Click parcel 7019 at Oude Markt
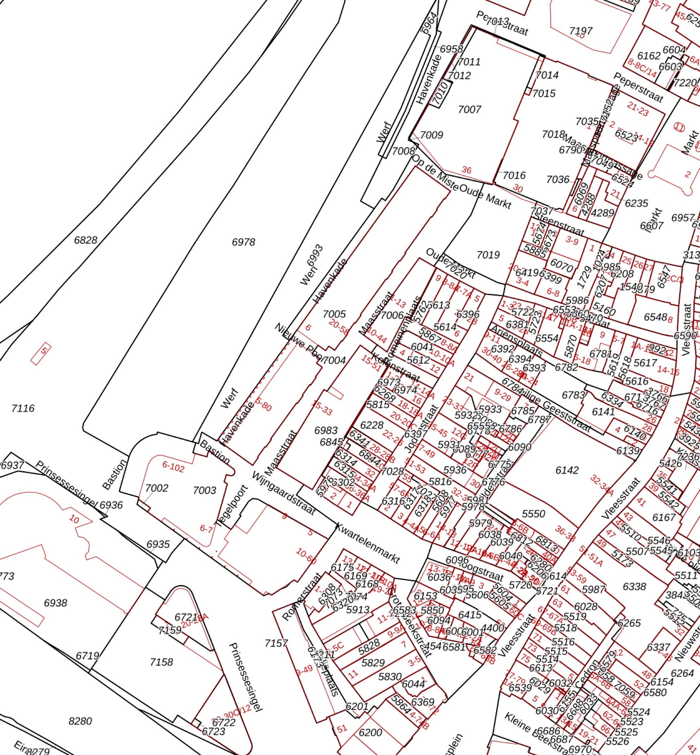This screenshot has width=700, height=755. (x=488, y=255)
